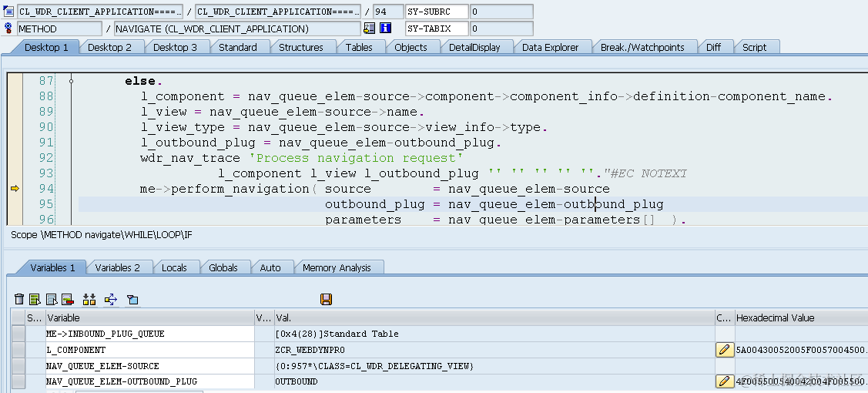Select row button for L_COMPONENT
This screenshot has height=393, width=868.
click(x=18, y=350)
